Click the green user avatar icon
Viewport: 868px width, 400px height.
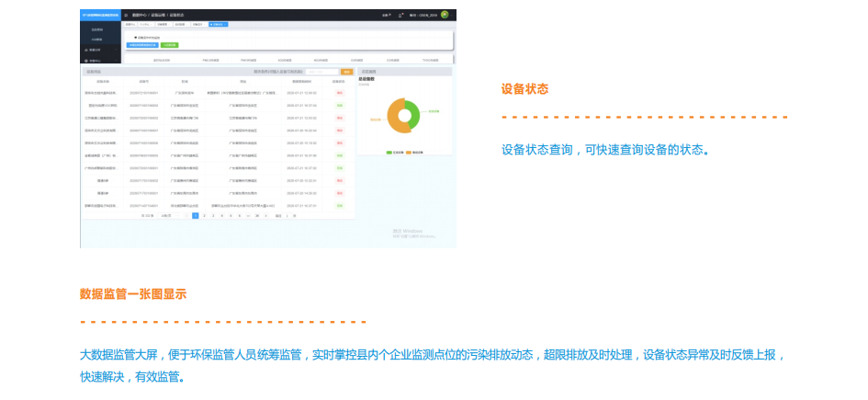tap(445, 15)
